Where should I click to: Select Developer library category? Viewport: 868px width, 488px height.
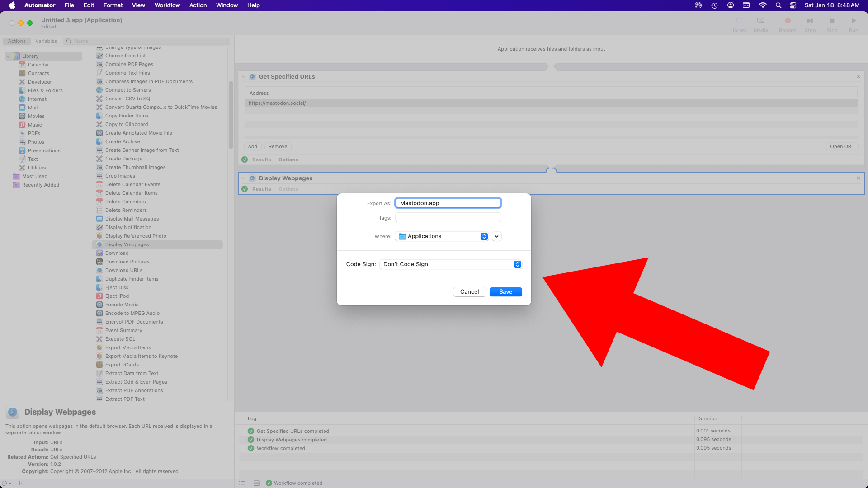(40, 82)
